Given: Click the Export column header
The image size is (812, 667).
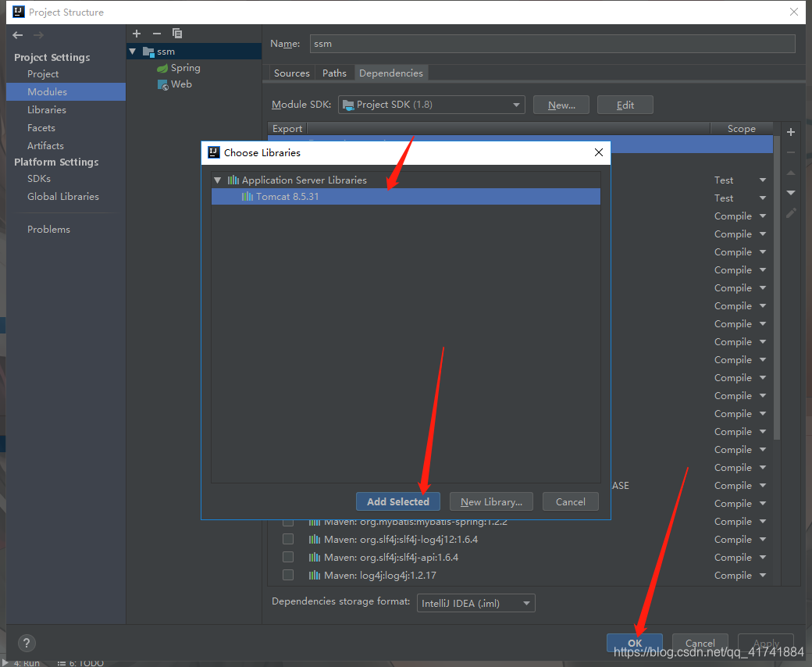Looking at the screenshot, I should pos(287,128).
